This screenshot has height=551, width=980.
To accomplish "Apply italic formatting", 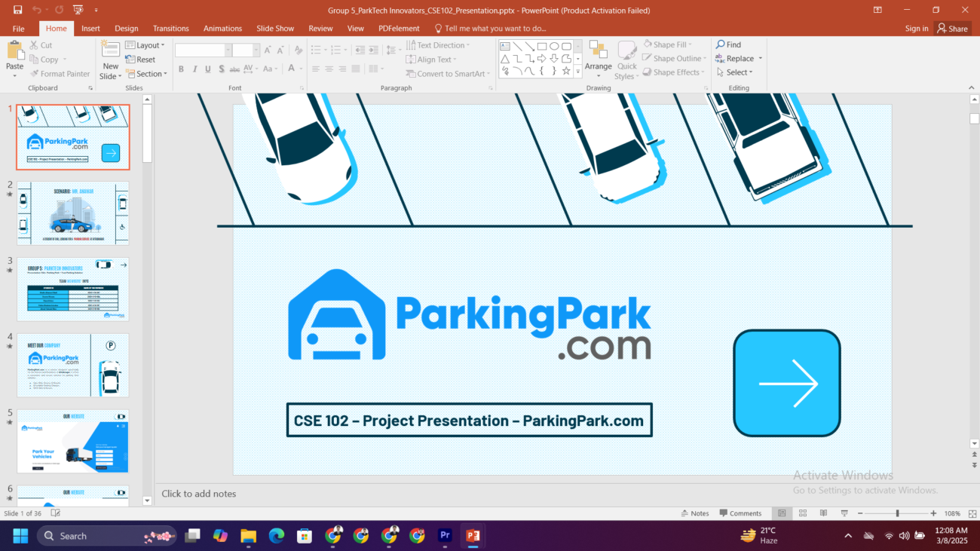I will pyautogui.click(x=194, y=69).
